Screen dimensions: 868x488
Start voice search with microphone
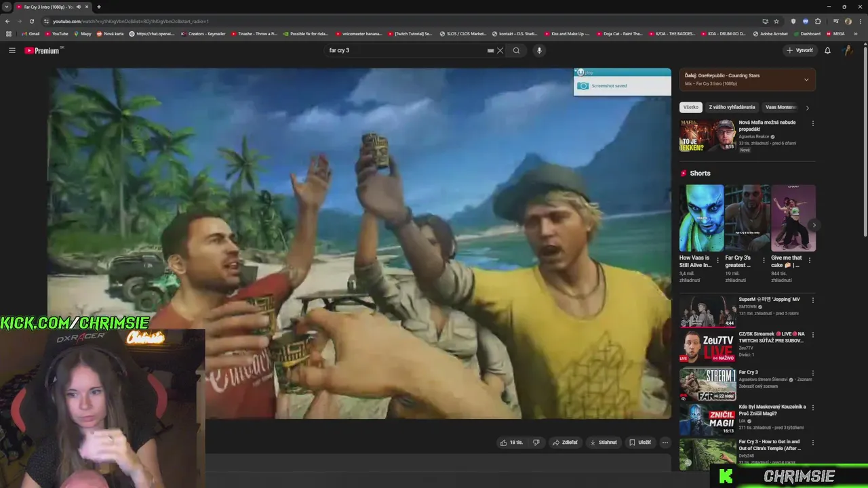point(539,50)
